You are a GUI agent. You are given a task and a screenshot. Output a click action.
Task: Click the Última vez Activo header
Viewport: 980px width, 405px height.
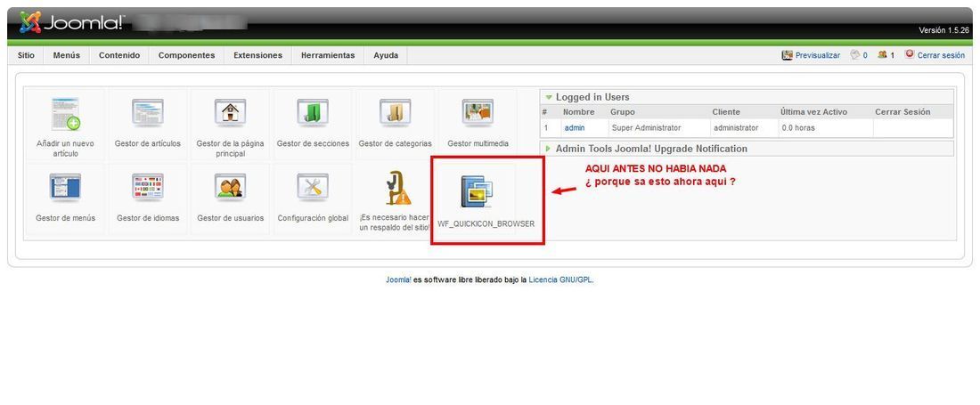[x=813, y=112]
